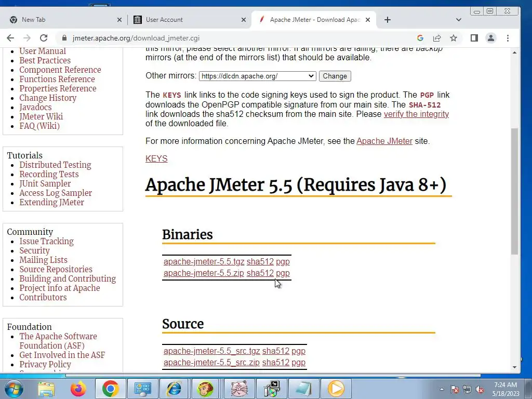Open the Windows Start menu

(x=14, y=389)
